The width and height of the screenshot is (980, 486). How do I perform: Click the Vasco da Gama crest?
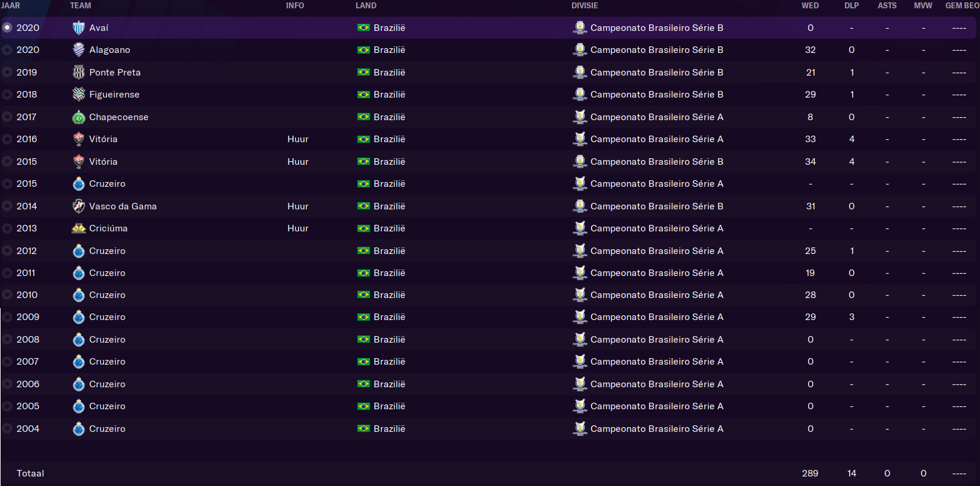click(78, 206)
